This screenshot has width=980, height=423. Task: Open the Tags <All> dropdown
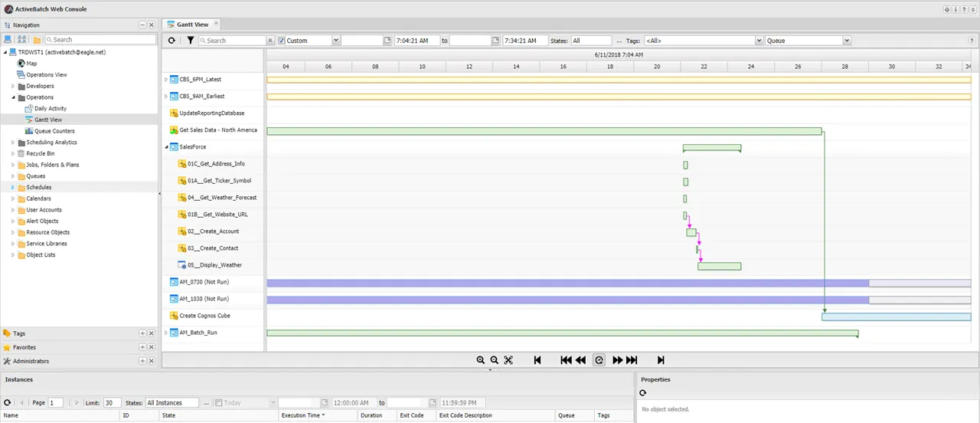click(759, 41)
